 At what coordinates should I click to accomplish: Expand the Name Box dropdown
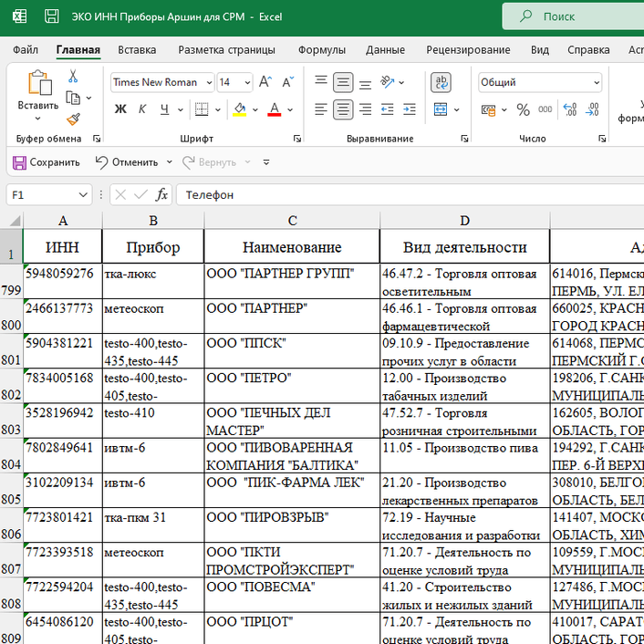click(83, 194)
